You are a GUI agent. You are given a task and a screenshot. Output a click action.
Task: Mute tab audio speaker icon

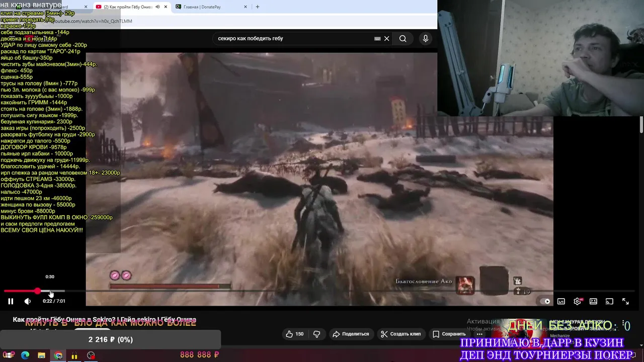[x=158, y=7]
